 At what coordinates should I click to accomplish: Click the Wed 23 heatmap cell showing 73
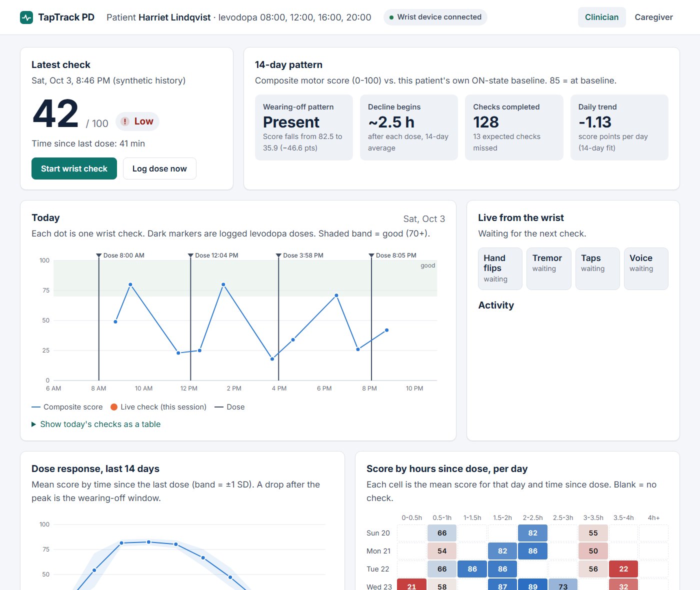[x=563, y=584]
